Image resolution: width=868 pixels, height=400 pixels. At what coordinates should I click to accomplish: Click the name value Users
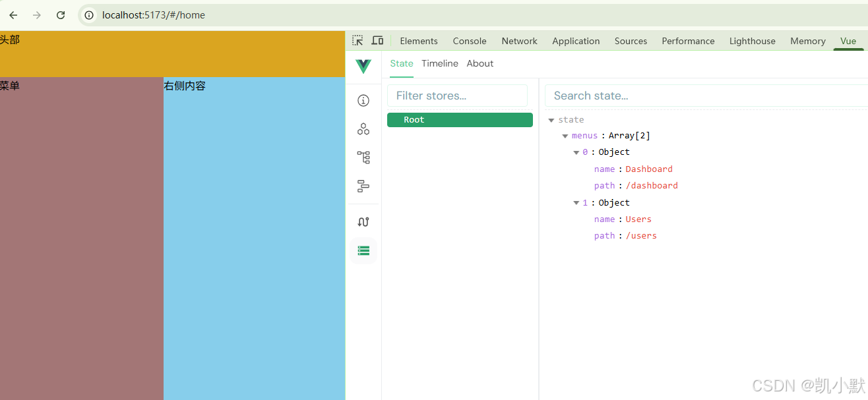[638, 219]
